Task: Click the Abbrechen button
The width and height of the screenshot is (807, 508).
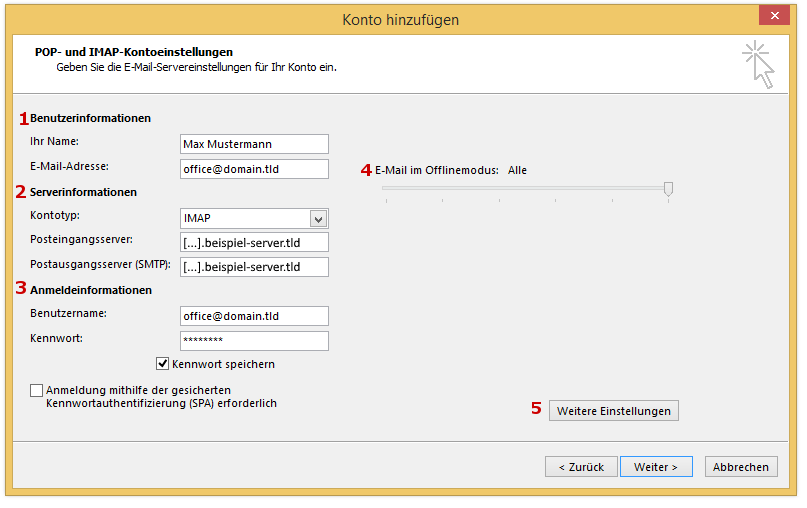Action: (x=741, y=467)
